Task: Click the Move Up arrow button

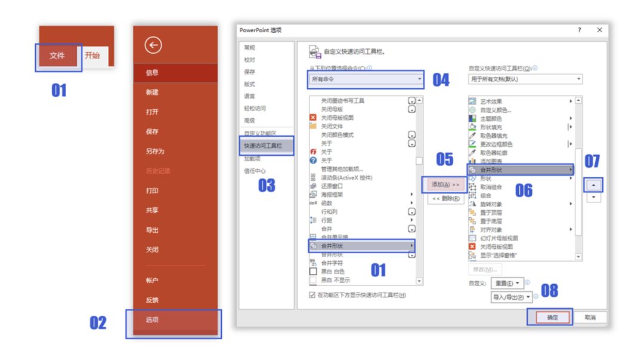Action: click(593, 186)
